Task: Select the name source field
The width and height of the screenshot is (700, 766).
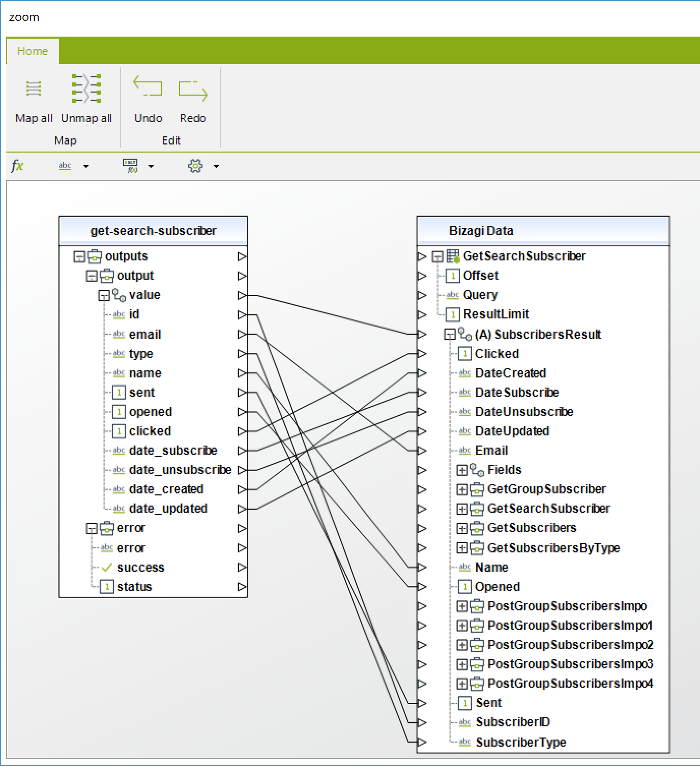Action: click(x=145, y=373)
